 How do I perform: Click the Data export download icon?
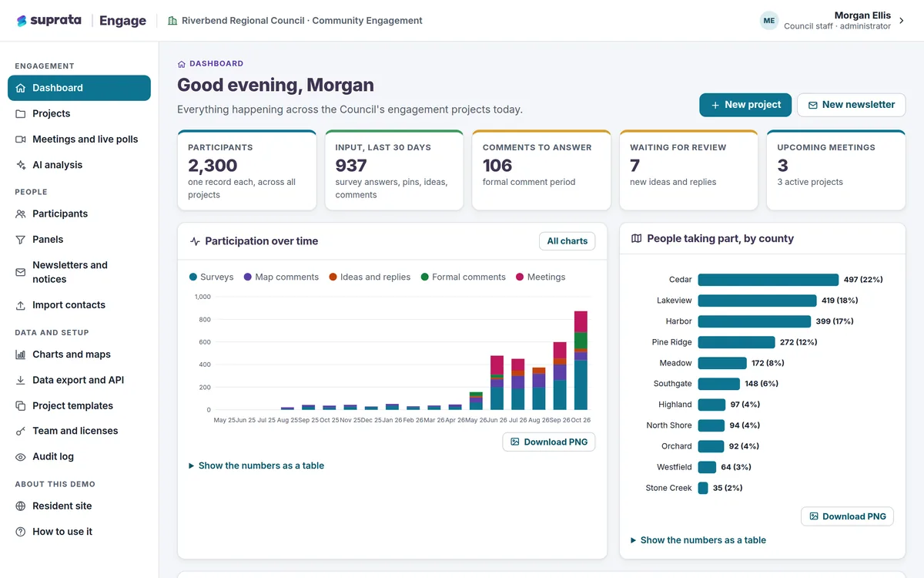pyautogui.click(x=21, y=380)
